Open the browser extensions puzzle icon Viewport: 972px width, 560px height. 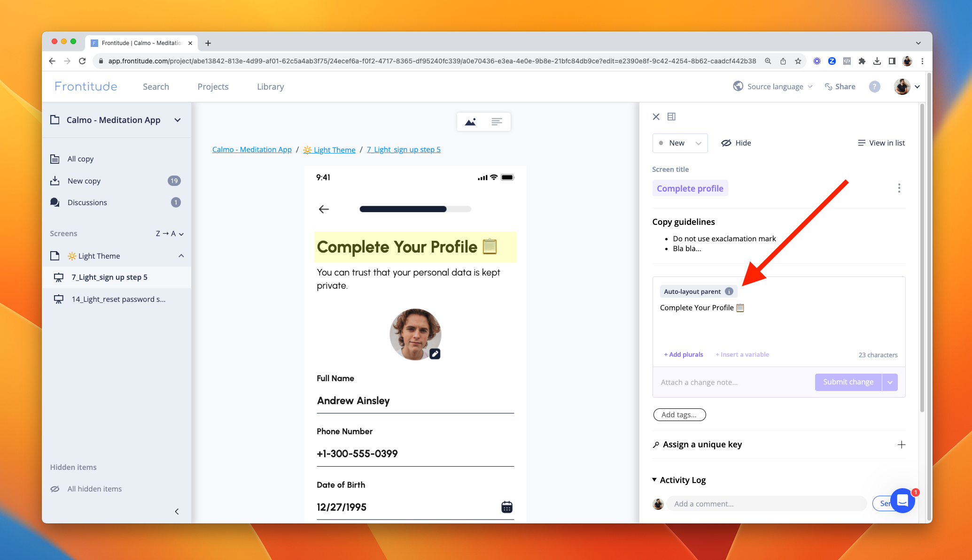[862, 61]
